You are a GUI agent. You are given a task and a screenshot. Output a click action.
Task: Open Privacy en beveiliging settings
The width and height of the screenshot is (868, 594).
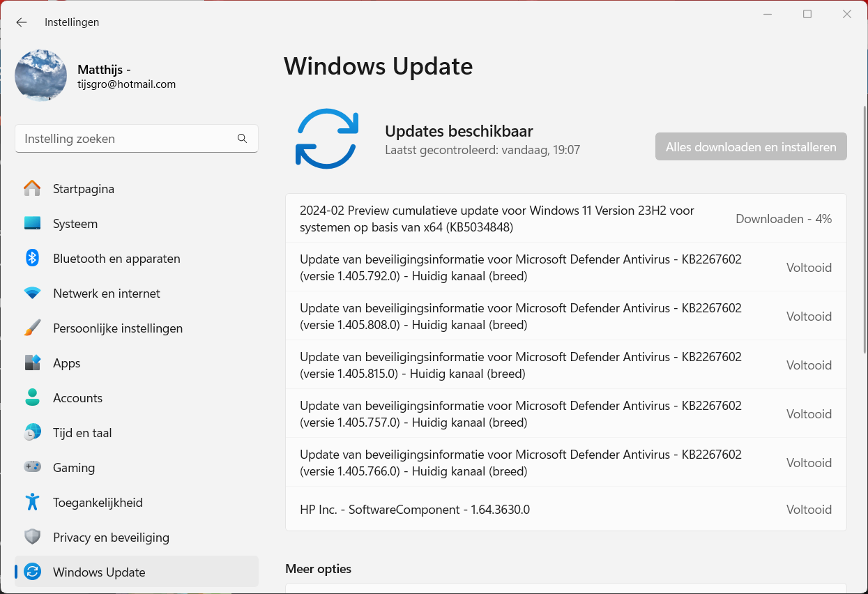tap(111, 538)
